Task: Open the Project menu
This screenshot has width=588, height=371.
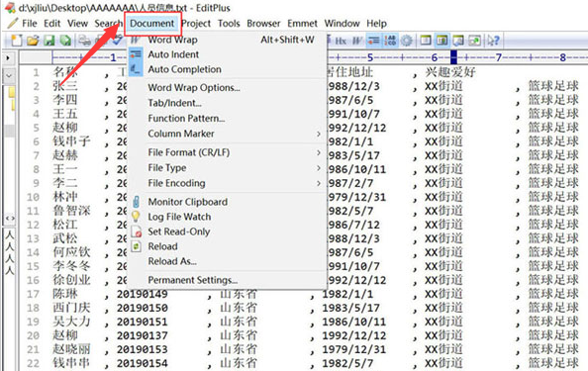Action: (196, 23)
